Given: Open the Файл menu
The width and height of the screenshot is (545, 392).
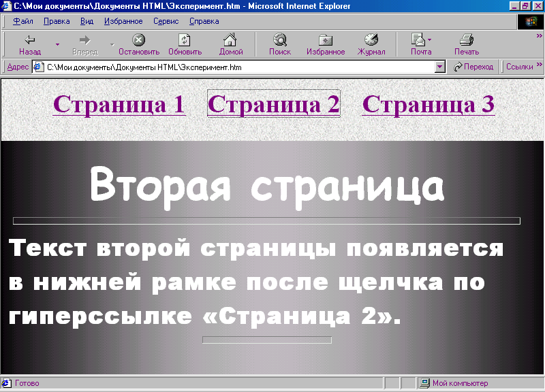Looking at the screenshot, I should pos(23,21).
